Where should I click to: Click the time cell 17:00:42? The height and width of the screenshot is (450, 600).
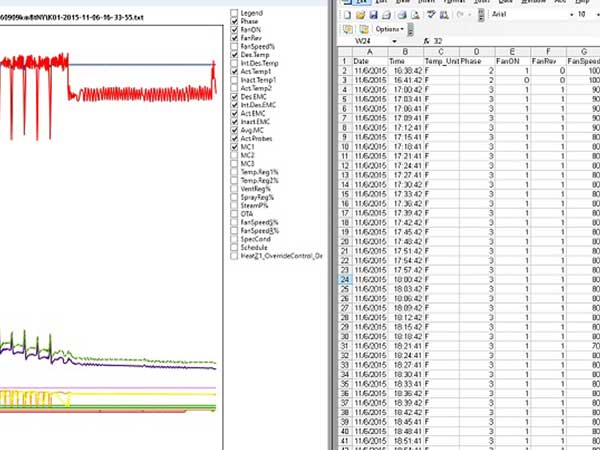point(405,90)
